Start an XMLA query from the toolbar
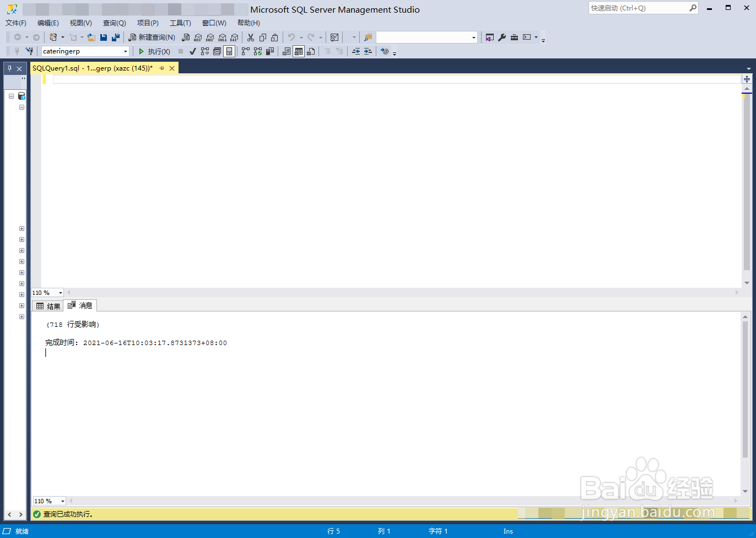Image resolution: width=756 pixels, height=538 pixels. coord(222,37)
